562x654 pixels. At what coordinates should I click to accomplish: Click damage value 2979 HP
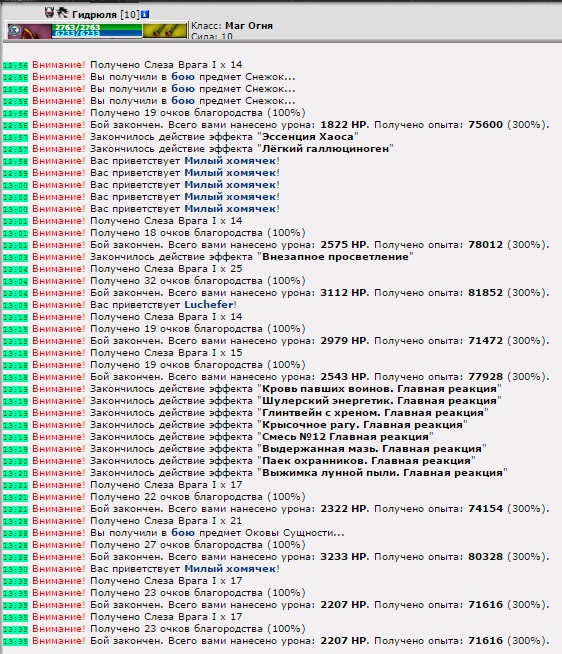coord(344,341)
